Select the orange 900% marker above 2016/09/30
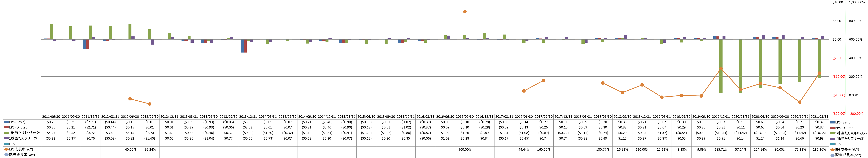Image resolution: width=868 pixels, height=158 pixels. click(465, 12)
